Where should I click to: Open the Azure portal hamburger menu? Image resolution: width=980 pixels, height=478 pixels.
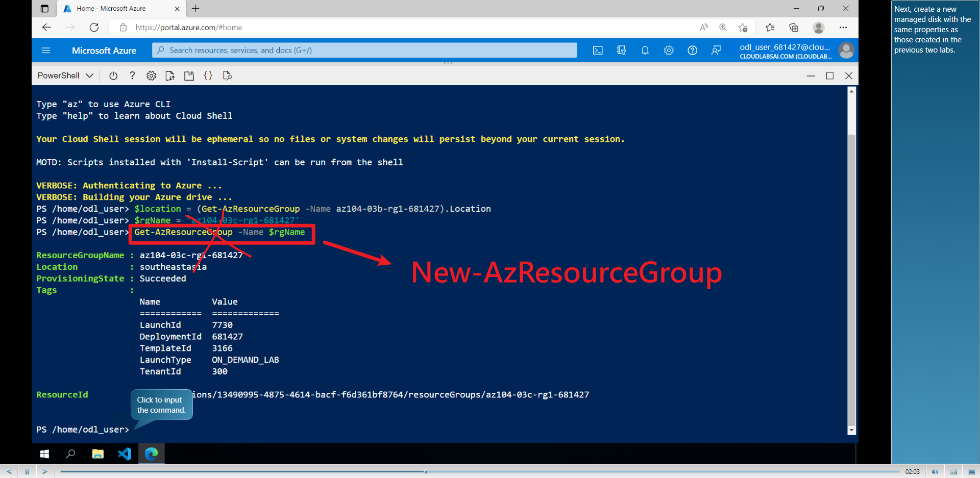point(46,50)
